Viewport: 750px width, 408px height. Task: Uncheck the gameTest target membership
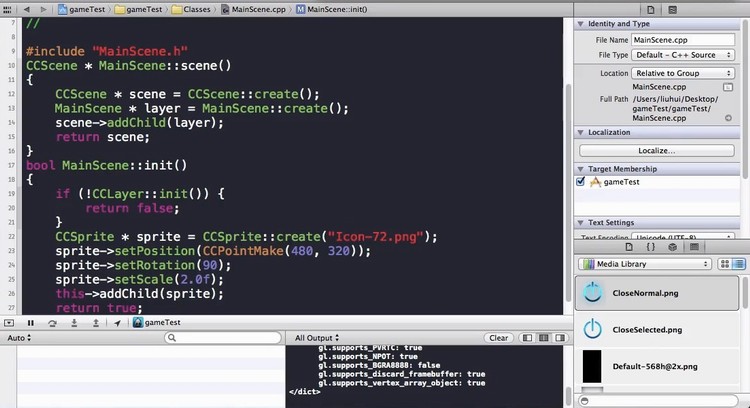581,182
